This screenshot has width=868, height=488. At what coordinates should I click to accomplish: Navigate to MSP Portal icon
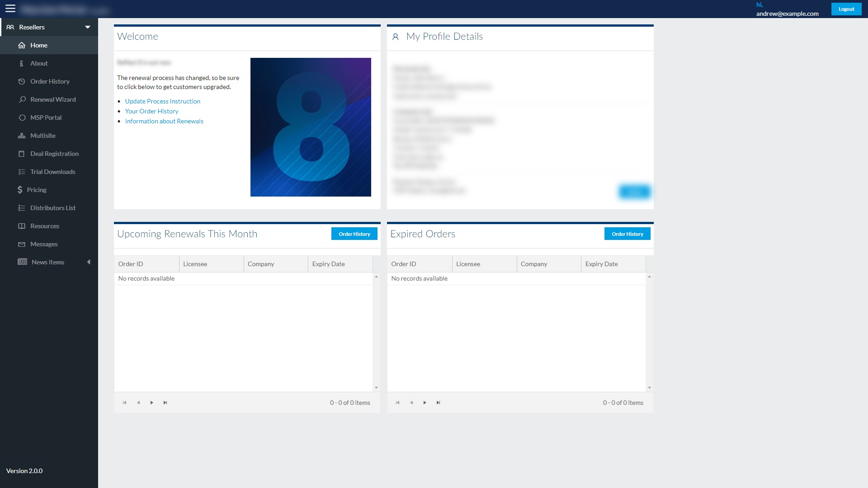pos(22,117)
